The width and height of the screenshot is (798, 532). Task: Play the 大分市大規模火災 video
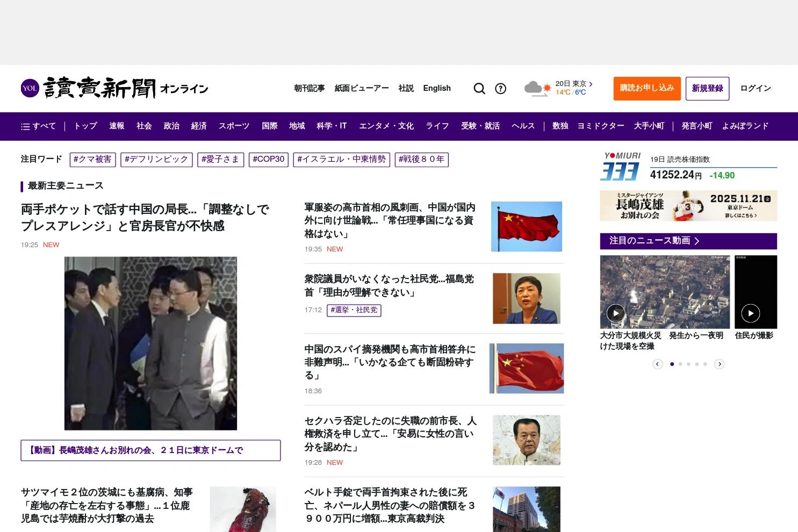(x=616, y=313)
